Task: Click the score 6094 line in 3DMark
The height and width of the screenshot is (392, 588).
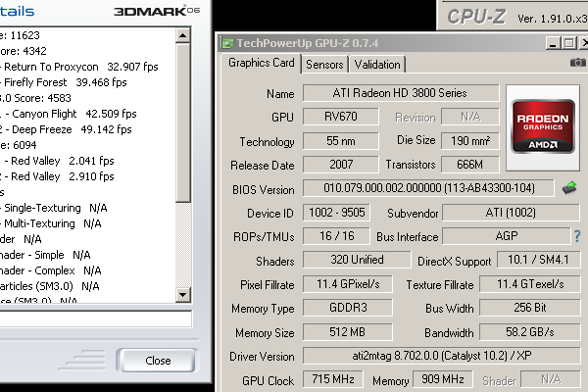Action: tap(19, 146)
